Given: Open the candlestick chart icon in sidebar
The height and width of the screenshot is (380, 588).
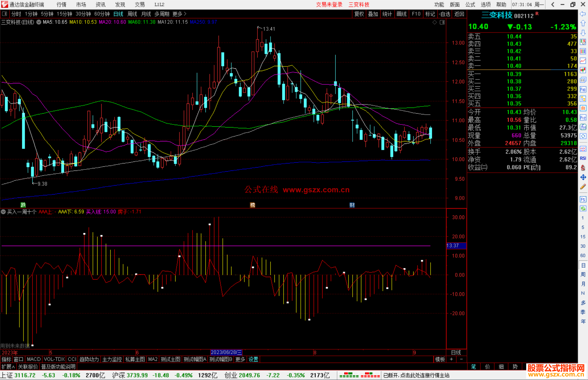Looking at the screenshot, I should [583, 70].
